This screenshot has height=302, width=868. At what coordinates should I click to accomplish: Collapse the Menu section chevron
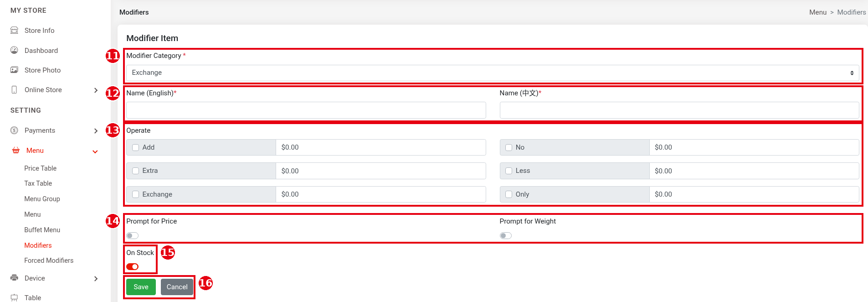(95, 151)
